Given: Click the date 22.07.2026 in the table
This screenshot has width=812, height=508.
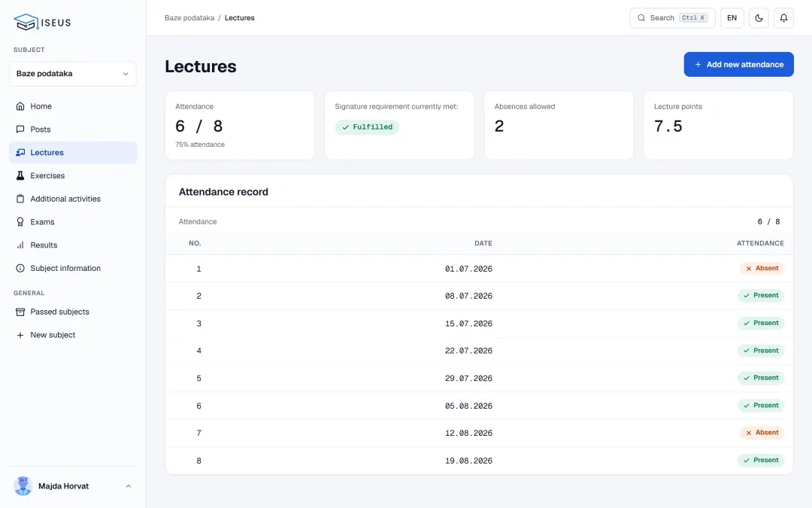Looking at the screenshot, I should click(x=468, y=351).
